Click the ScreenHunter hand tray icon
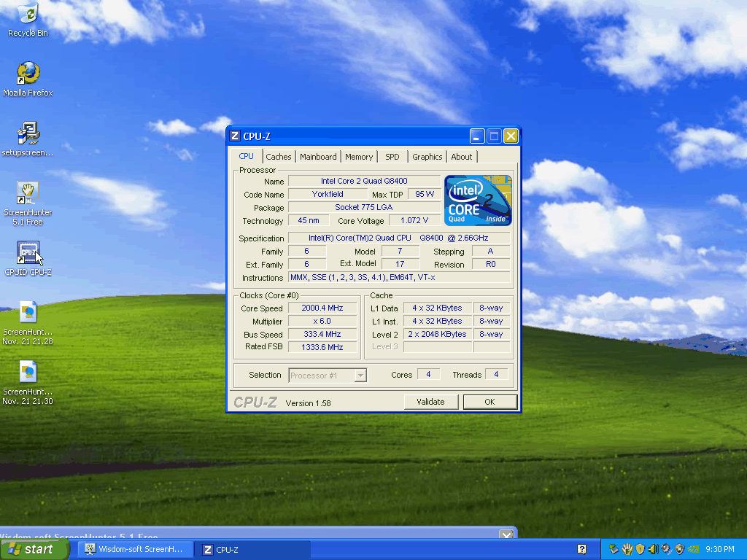This screenshot has width=747, height=560. click(x=627, y=549)
